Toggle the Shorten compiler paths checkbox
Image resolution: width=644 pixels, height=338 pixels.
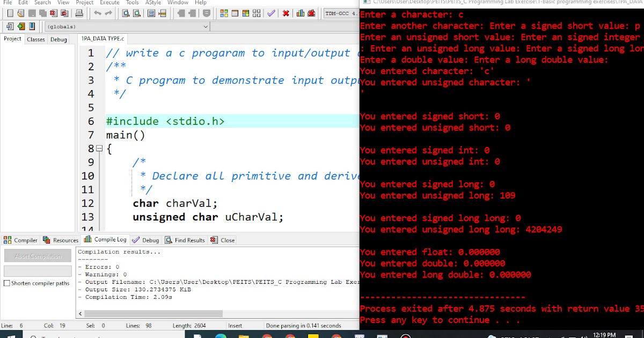click(6, 283)
